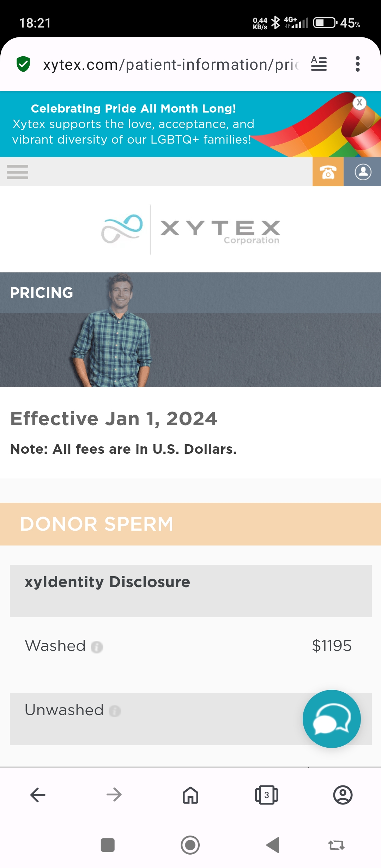Tap the orange telephone contact icon
Viewport: 381px width, 868px height.
328,172
